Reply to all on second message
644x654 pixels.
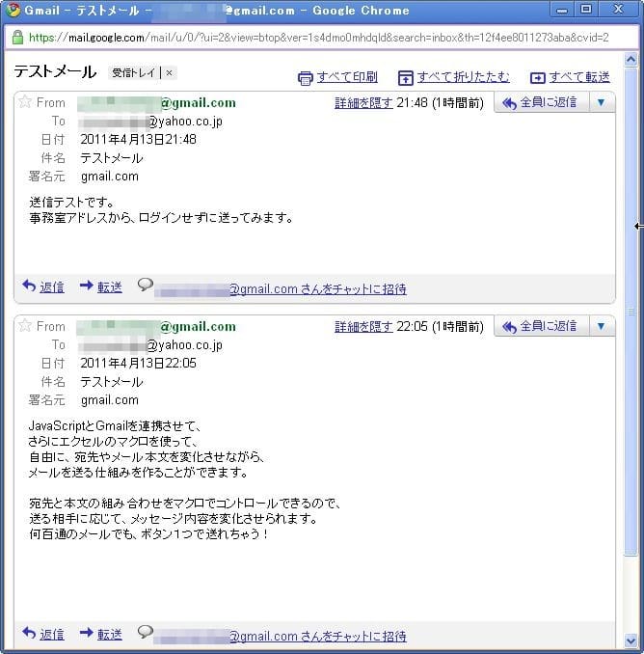(x=540, y=327)
